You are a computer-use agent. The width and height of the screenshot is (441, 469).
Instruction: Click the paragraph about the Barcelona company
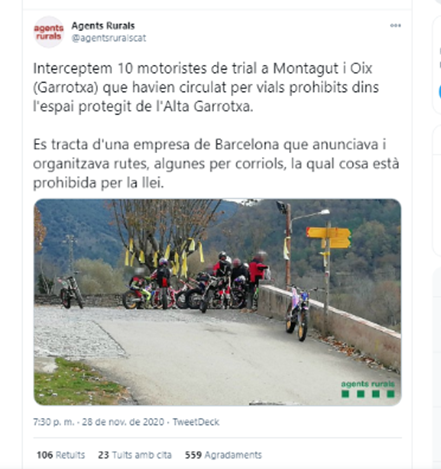point(216,164)
